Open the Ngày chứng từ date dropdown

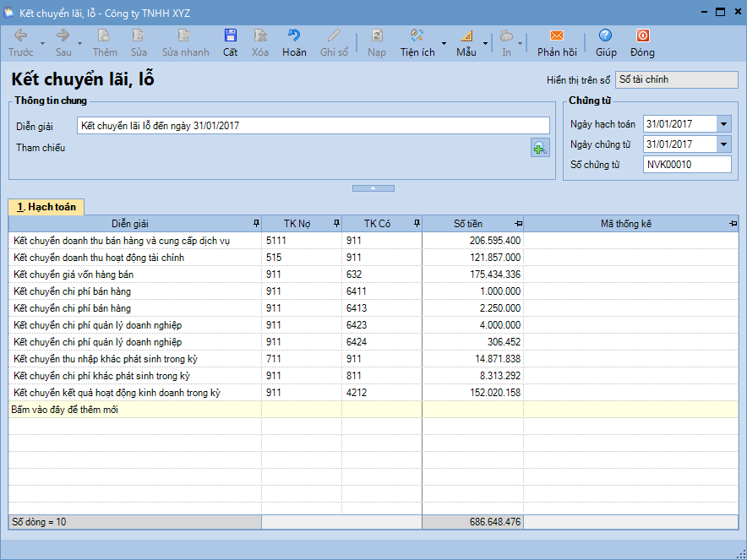click(723, 144)
